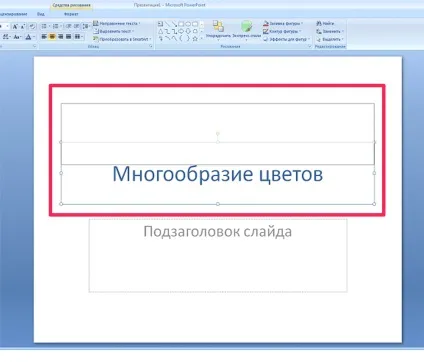424x362 pixels.
Task: Click the Increase Font Size icon
Action: tap(15, 26)
